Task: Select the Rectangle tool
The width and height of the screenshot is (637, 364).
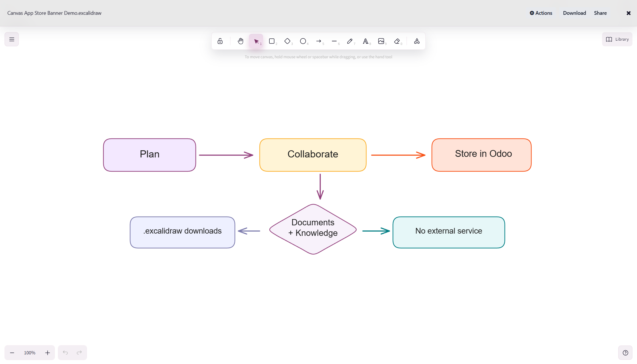Action: [x=272, y=41]
